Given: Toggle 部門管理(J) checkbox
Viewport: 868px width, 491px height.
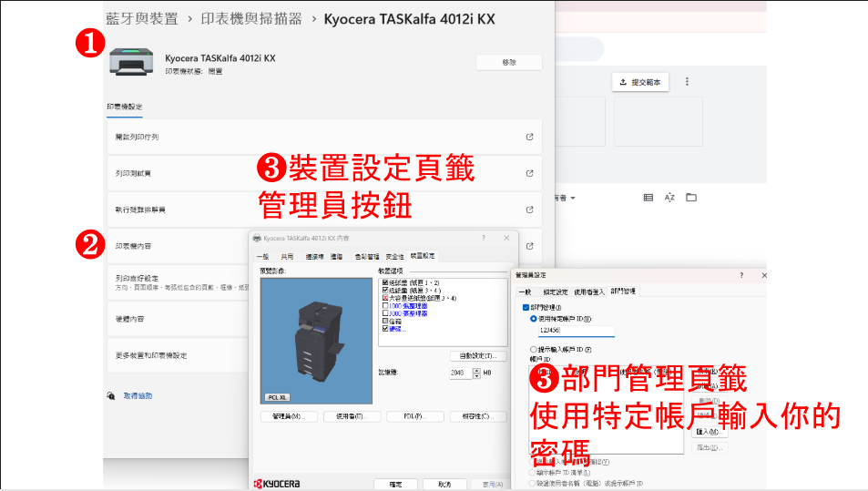Looking at the screenshot, I should [526, 307].
